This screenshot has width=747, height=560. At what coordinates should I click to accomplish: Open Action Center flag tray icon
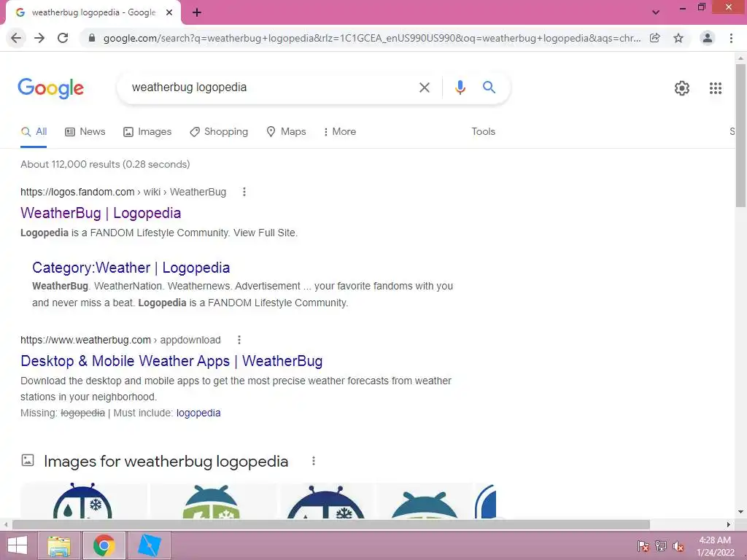tap(643, 546)
